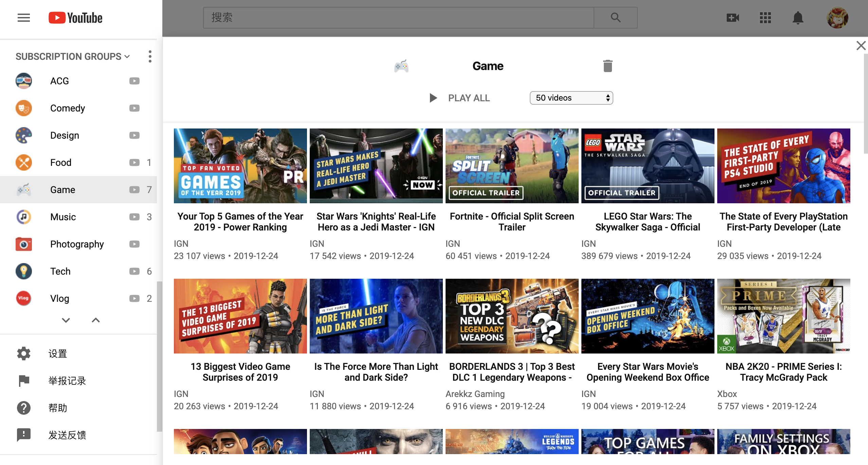The image size is (868, 465).
Task: Open the PlayStation first-party studio thumbnail
Action: point(784,166)
